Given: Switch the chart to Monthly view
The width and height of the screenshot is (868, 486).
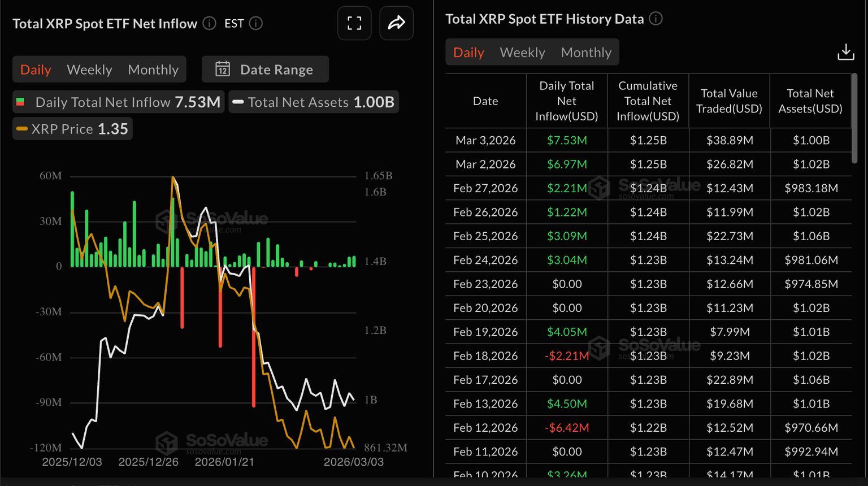Looking at the screenshot, I should (153, 69).
